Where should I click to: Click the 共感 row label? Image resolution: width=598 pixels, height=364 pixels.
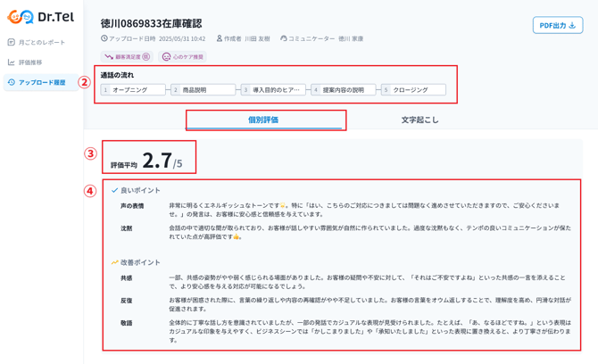(x=126, y=277)
